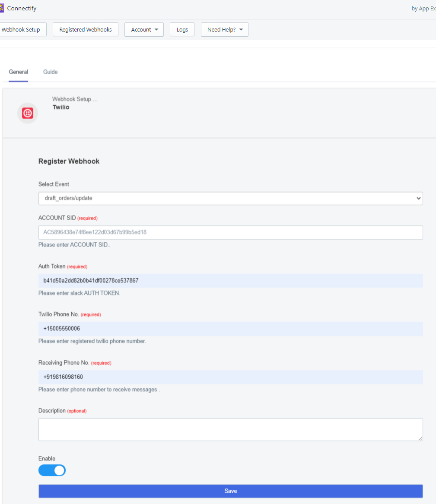The height and width of the screenshot is (504, 436).
Task: Click the Connectify app logo
Action: point(2,8)
